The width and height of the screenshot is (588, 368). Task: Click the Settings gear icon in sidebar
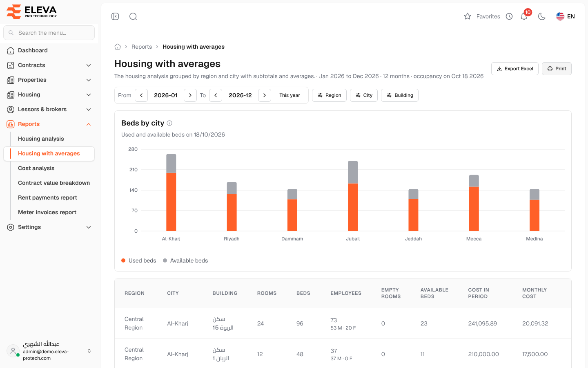click(x=11, y=227)
